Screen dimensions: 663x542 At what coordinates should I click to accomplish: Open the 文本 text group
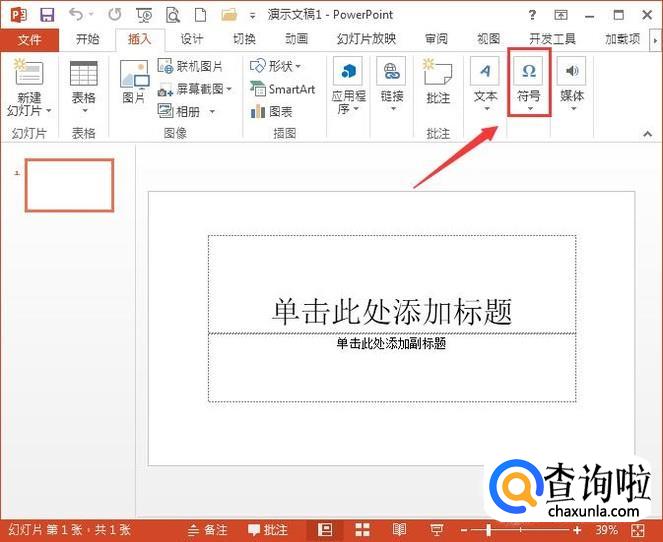tap(485, 85)
